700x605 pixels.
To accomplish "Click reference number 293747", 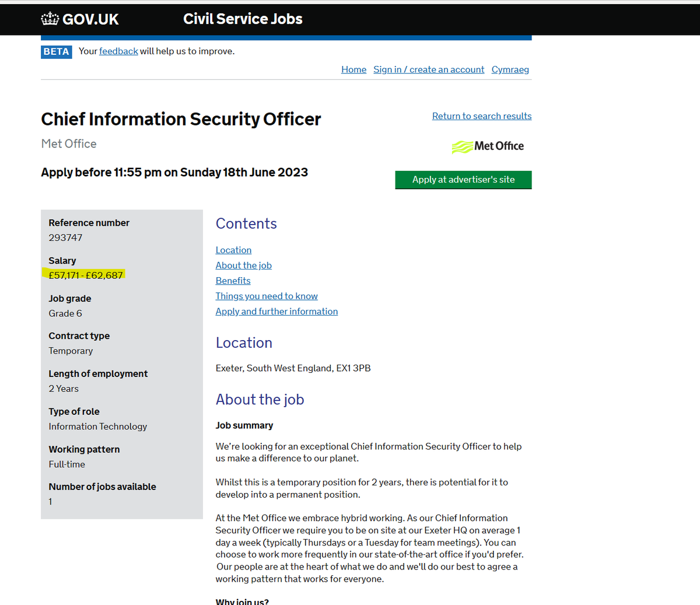I will 65,237.
